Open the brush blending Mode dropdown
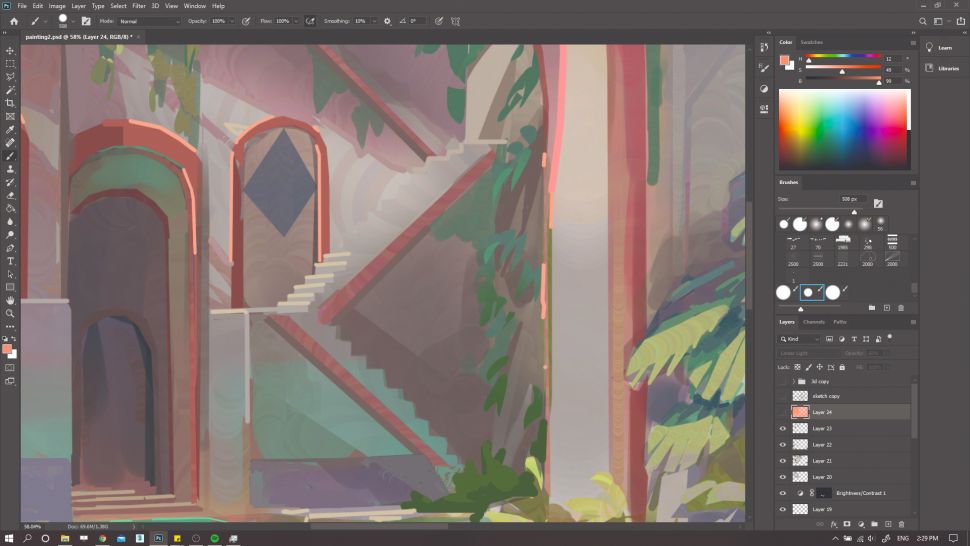 point(149,21)
